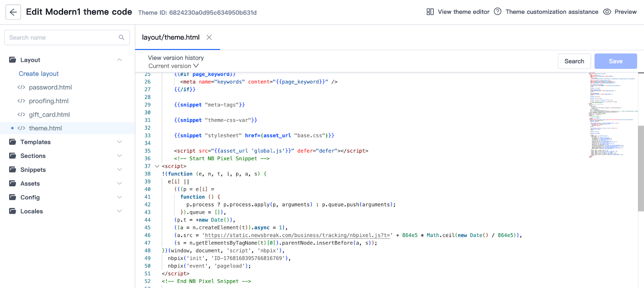Click the code minimap overview
This screenshot has height=288, width=644.
click(x=613, y=115)
